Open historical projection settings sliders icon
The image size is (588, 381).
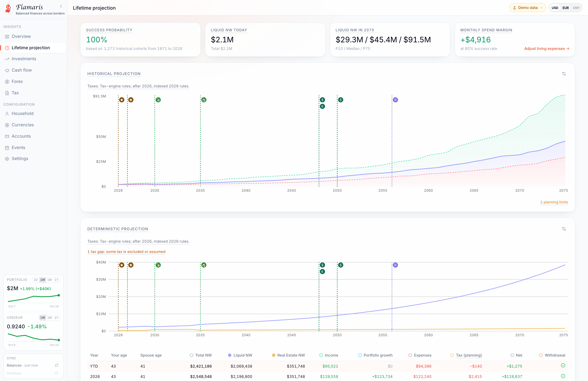(564, 74)
